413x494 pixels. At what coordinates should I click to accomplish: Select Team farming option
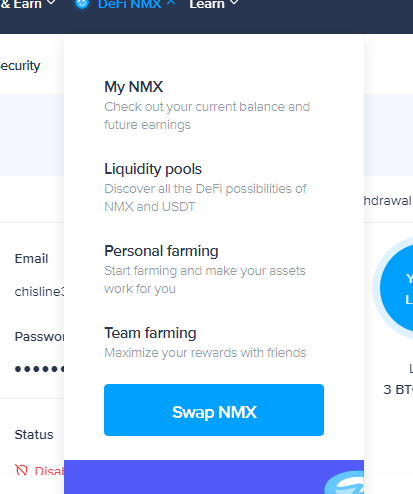tap(205, 342)
